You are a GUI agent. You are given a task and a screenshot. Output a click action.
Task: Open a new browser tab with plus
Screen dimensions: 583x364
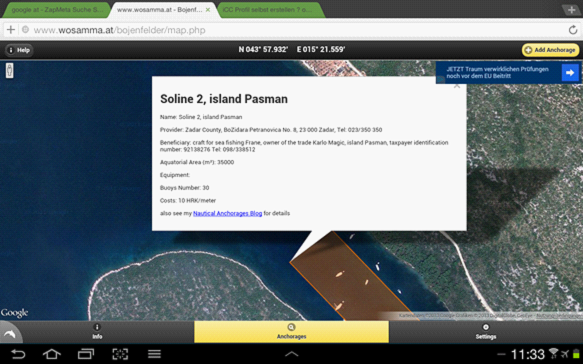pos(571,10)
